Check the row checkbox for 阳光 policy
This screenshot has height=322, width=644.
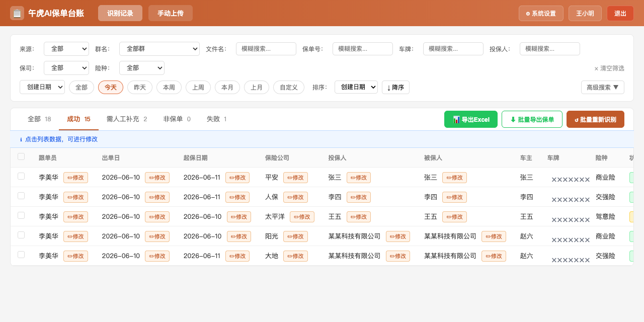click(21, 235)
